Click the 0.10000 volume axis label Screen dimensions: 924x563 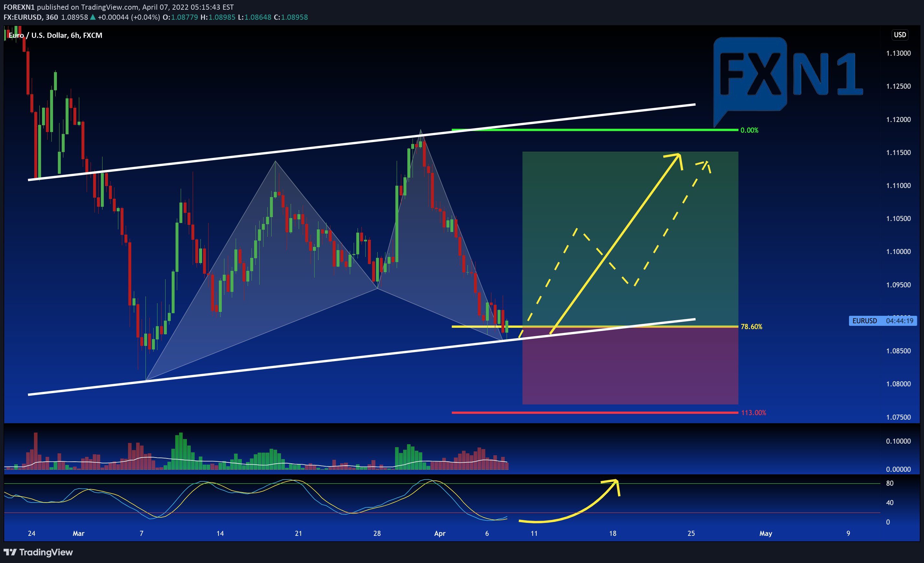(898, 441)
